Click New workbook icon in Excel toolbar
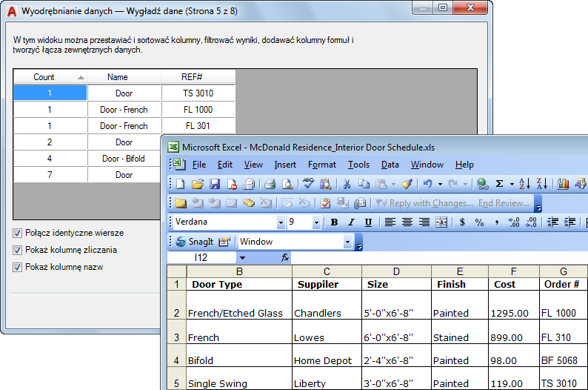Viewport: 588px width, 390px height. pyautogui.click(x=181, y=184)
